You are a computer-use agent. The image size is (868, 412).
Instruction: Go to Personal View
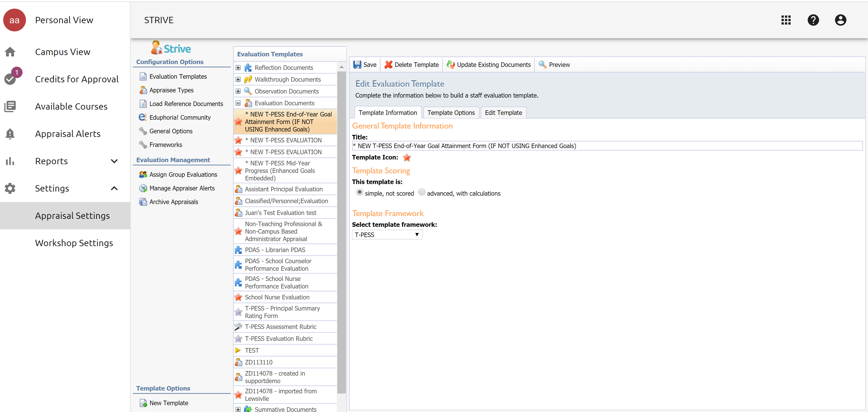tap(64, 20)
